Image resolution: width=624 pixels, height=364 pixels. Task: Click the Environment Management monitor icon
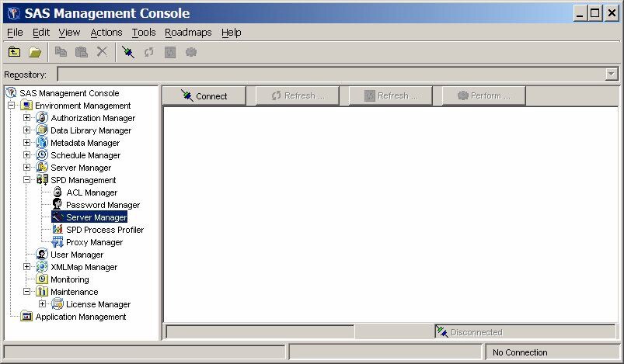[x=26, y=106]
